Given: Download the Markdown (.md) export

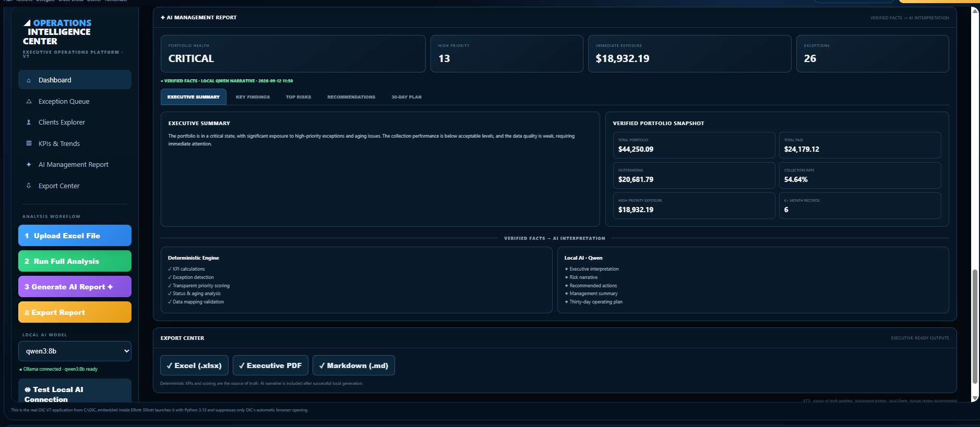Looking at the screenshot, I should point(354,365).
